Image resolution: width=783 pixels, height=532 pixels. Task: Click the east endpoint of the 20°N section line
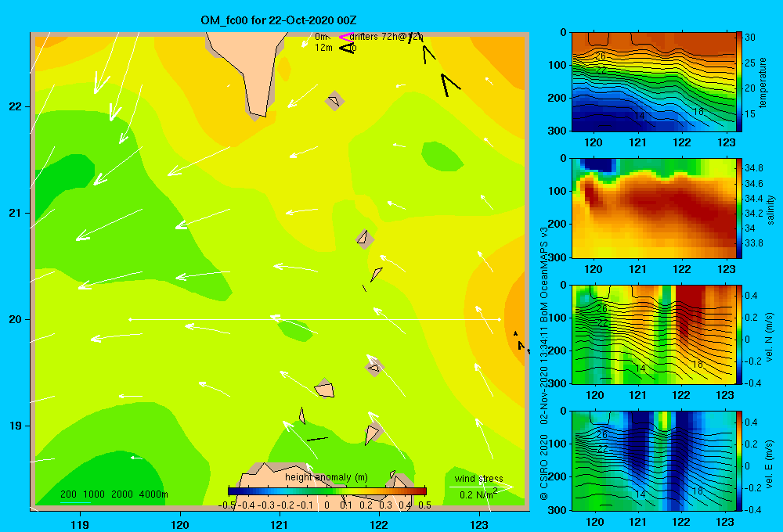tap(499, 319)
